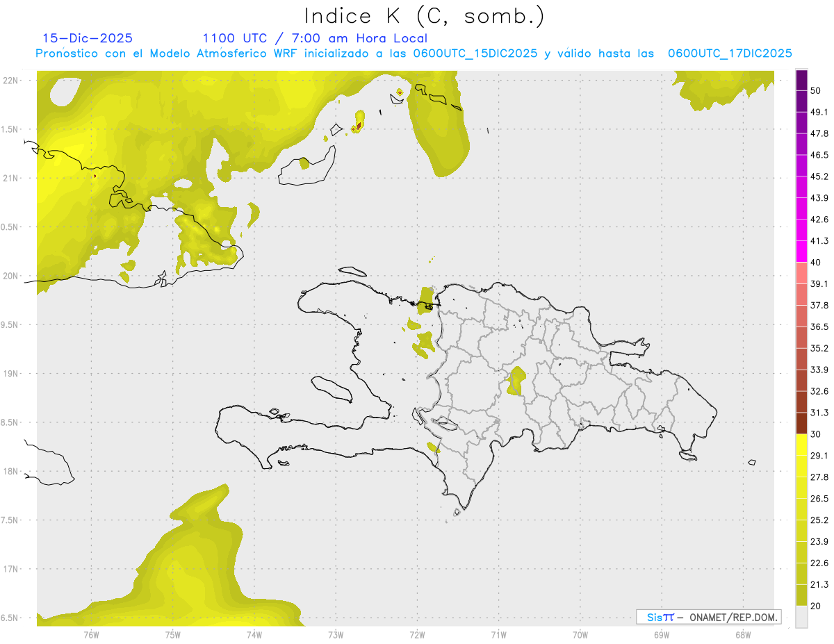Image resolution: width=834 pixels, height=644 pixels.
Task: Click the colorbar value "46.5"
Action: (819, 155)
